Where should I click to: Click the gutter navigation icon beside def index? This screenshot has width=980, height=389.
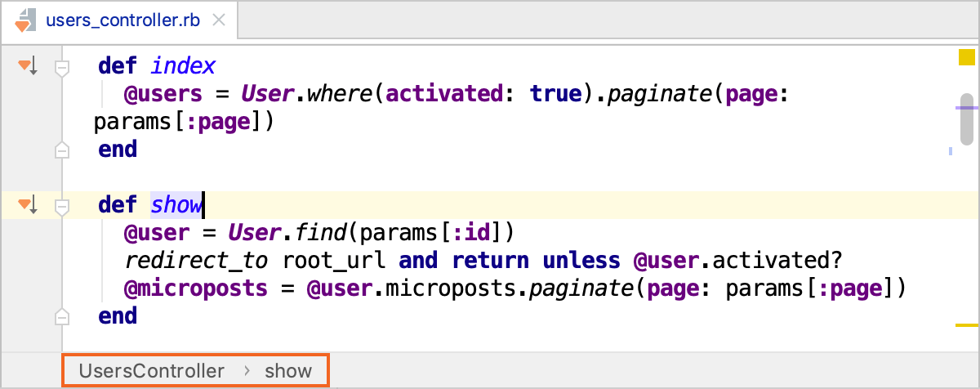[28, 65]
